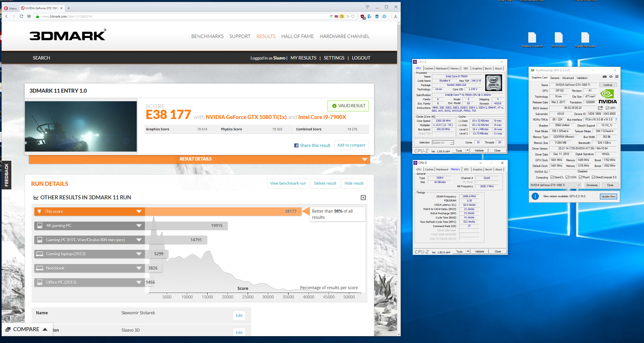Click the heart bookmark icon in address bar

[353, 17]
